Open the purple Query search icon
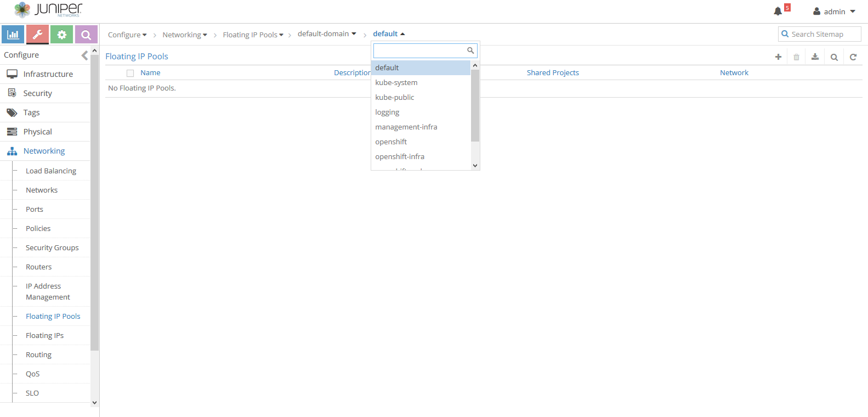This screenshot has height=417, width=868. click(86, 35)
